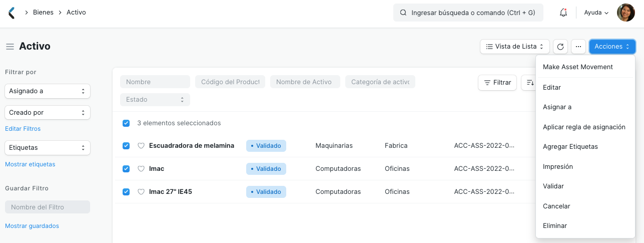Open the user avatar menu
This screenshot has width=644, height=243.
[x=625, y=13]
